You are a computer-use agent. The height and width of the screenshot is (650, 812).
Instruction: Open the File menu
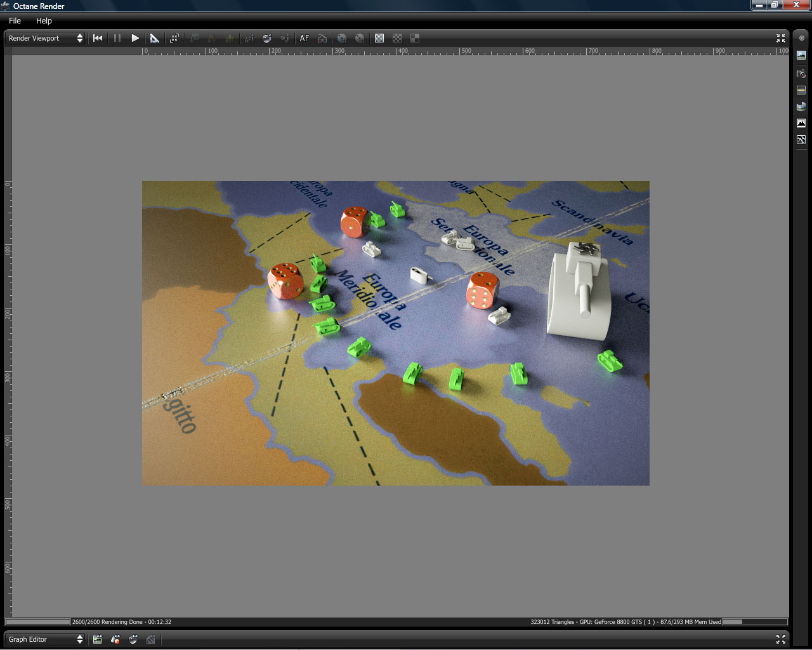15,21
